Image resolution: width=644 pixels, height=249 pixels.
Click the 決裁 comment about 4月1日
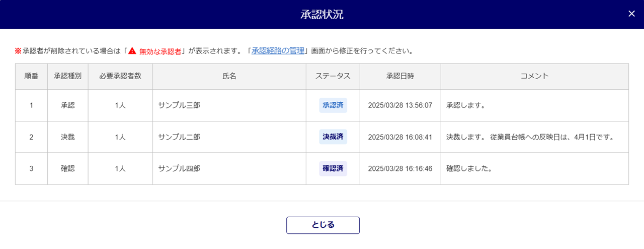[531, 137]
